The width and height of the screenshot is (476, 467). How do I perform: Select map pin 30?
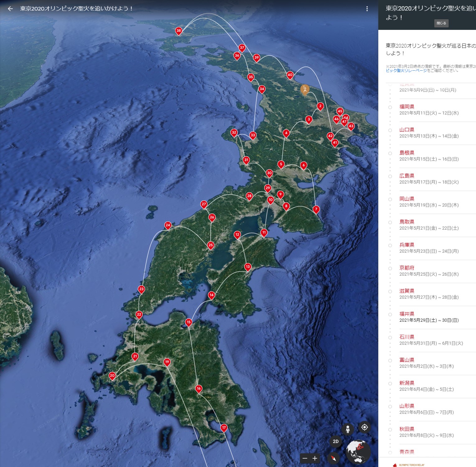tap(269, 173)
